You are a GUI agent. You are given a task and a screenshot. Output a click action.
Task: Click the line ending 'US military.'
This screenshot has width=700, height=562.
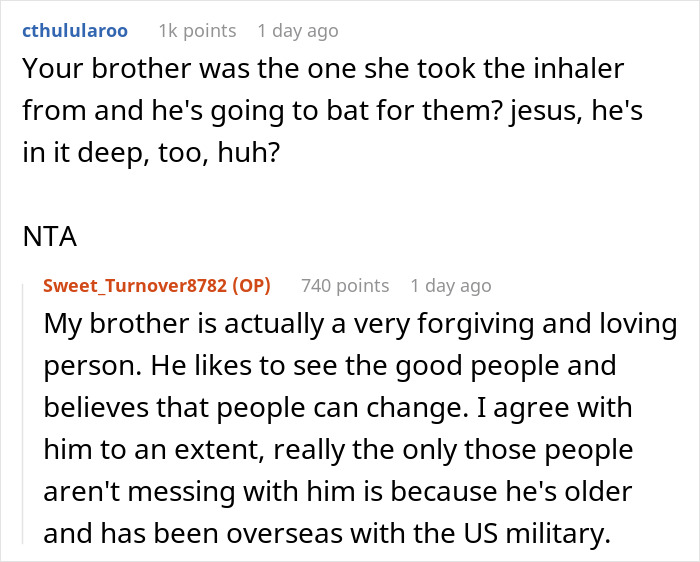click(x=327, y=533)
